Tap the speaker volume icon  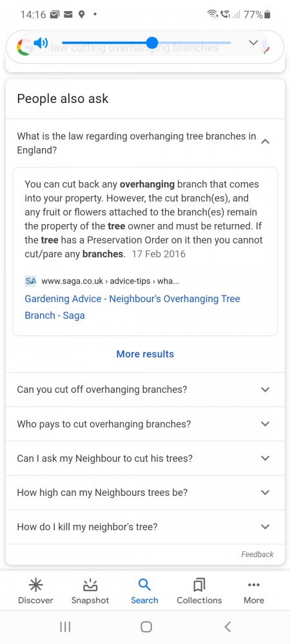[41, 43]
